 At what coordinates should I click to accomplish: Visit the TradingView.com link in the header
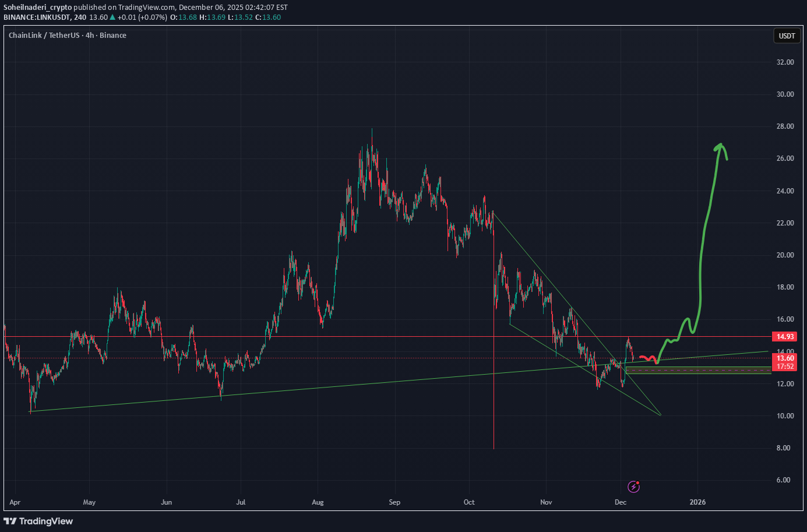[x=146, y=8]
